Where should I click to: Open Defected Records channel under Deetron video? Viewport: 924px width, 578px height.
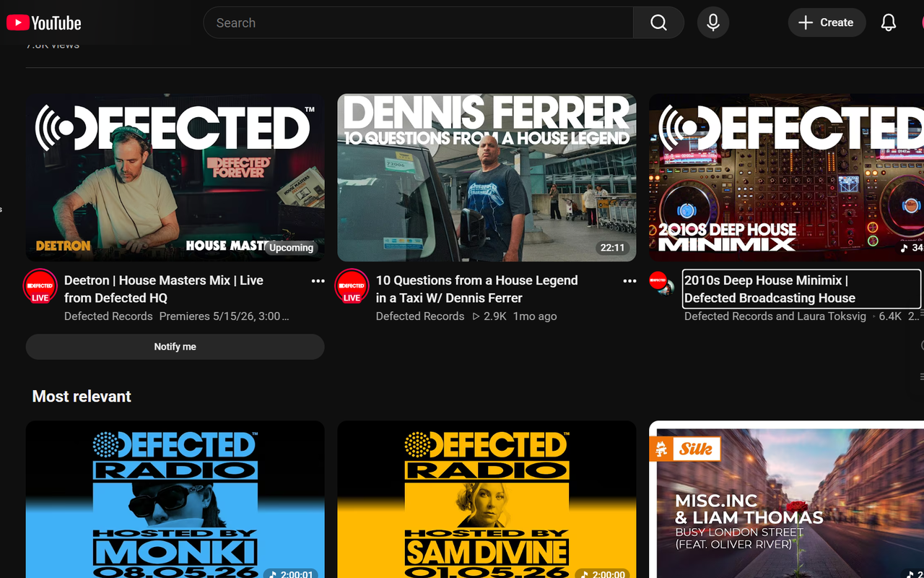[x=108, y=316]
